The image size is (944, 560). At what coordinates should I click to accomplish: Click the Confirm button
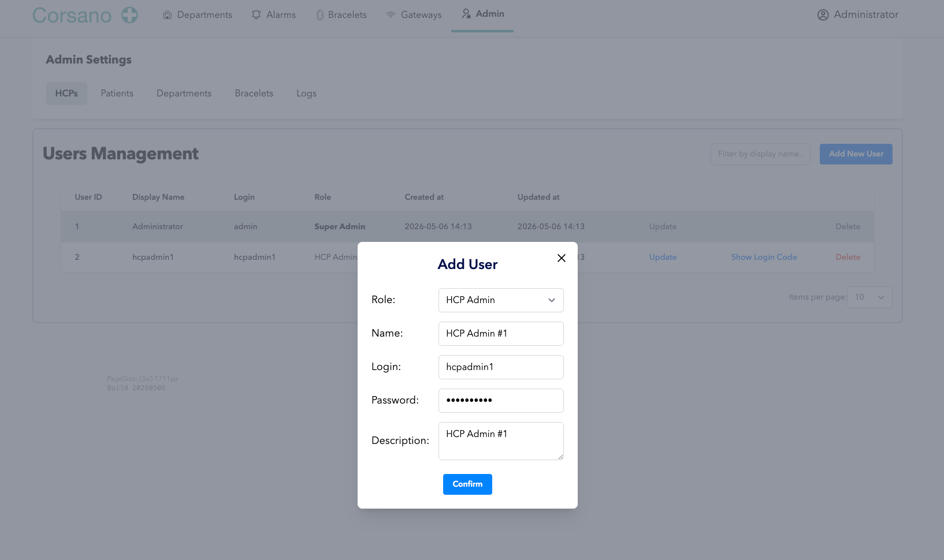click(x=467, y=484)
